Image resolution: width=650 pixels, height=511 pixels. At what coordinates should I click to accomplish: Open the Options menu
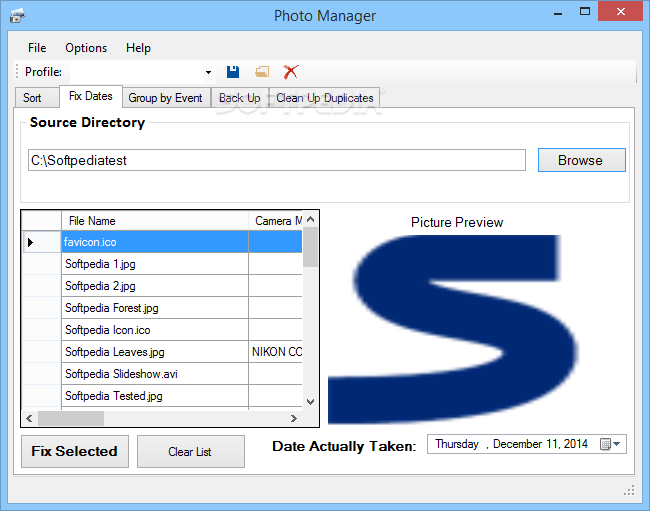86,48
